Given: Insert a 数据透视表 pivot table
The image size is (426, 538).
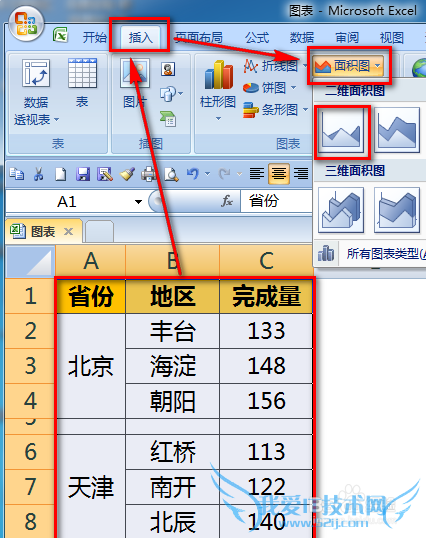Looking at the screenshot, I should [x=36, y=92].
